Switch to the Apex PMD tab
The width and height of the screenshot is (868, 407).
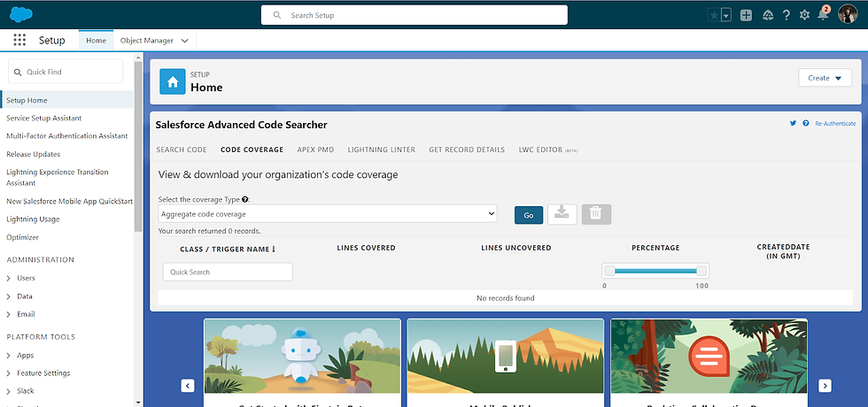[315, 150]
